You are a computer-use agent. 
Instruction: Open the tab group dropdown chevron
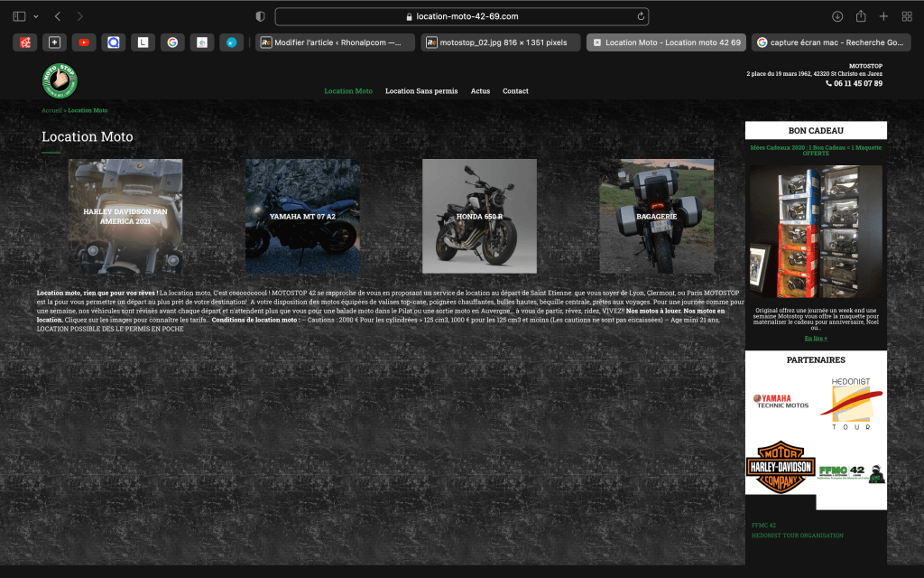point(36,16)
